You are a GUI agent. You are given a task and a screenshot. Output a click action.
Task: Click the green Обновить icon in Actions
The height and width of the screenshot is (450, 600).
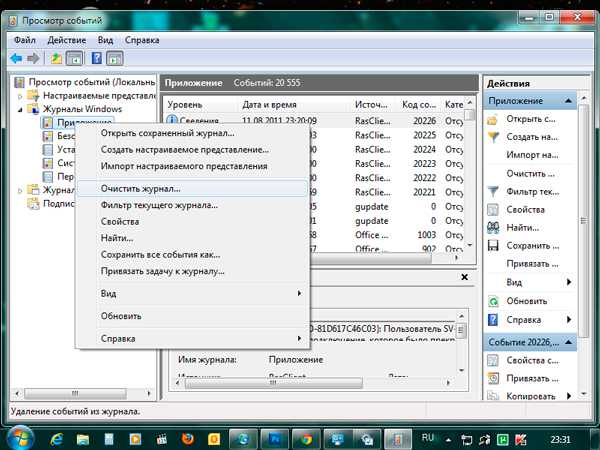coord(492,301)
